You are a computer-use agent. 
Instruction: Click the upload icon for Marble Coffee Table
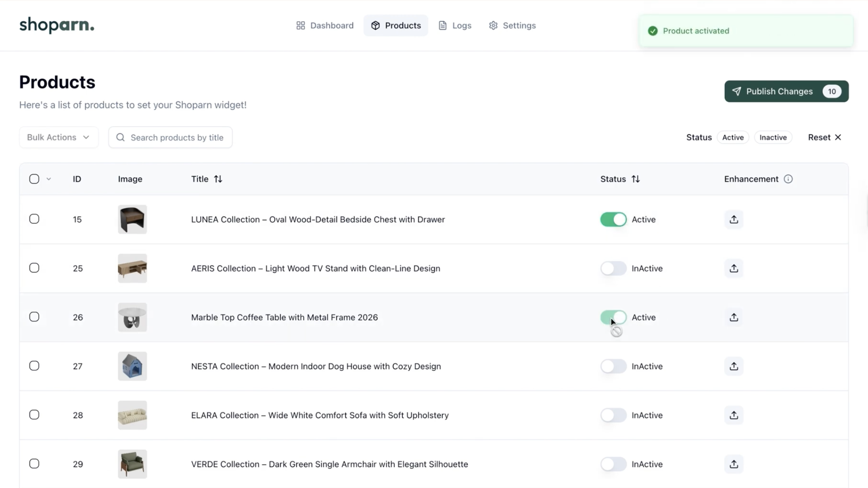[734, 317]
